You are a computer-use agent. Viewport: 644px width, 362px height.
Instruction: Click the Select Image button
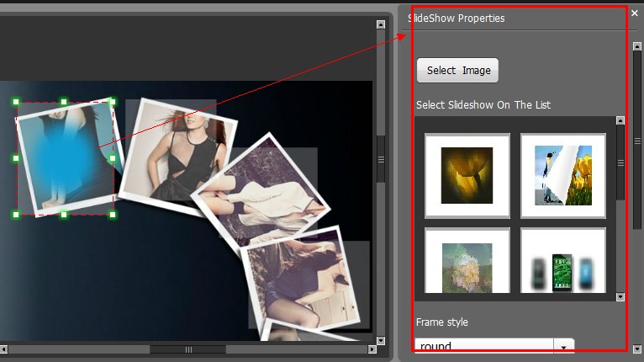[x=457, y=71]
